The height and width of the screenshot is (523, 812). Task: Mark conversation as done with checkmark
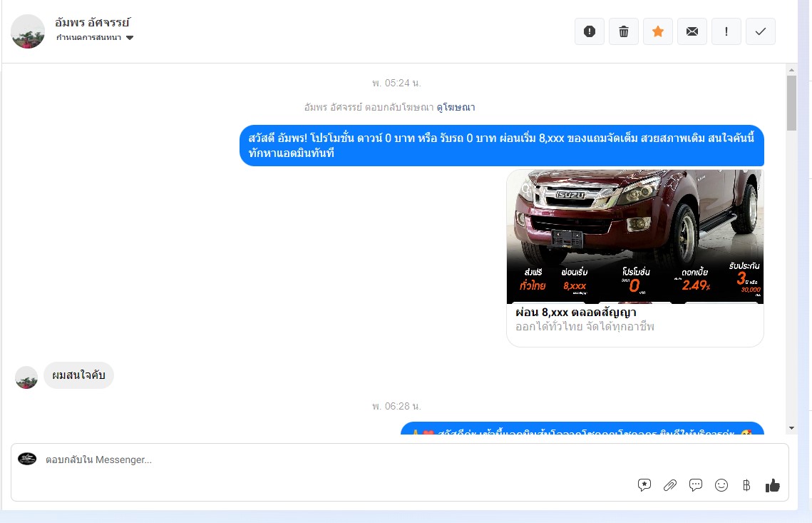coord(760,31)
